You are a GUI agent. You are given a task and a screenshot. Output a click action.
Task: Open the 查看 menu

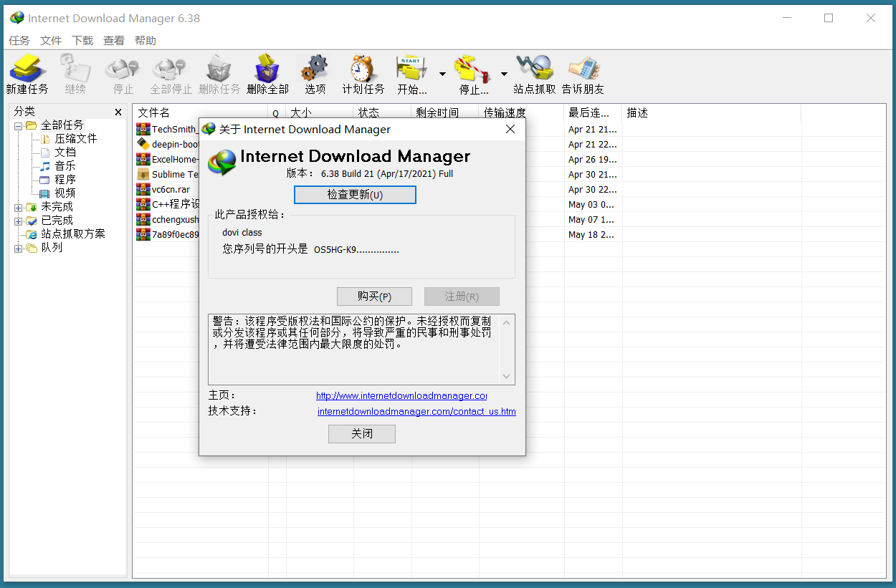[114, 41]
